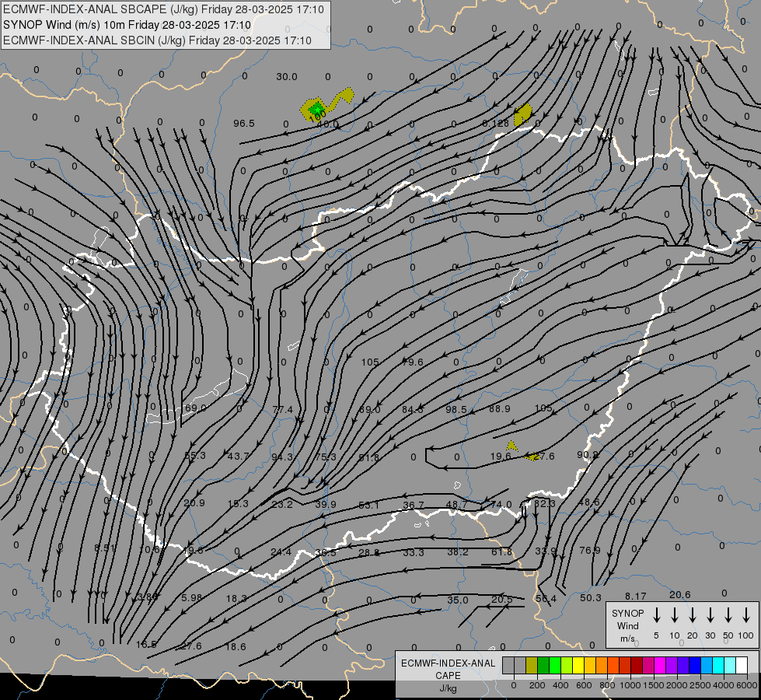This screenshot has width=761, height=700.
Task: Pick the amber swatch above 600
Action: click(x=590, y=665)
